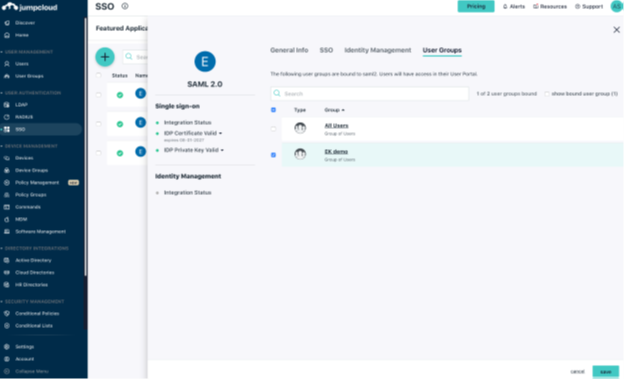Open Alerts in the top bar
Image resolution: width=624 pixels, height=380 pixels.
[x=514, y=6]
